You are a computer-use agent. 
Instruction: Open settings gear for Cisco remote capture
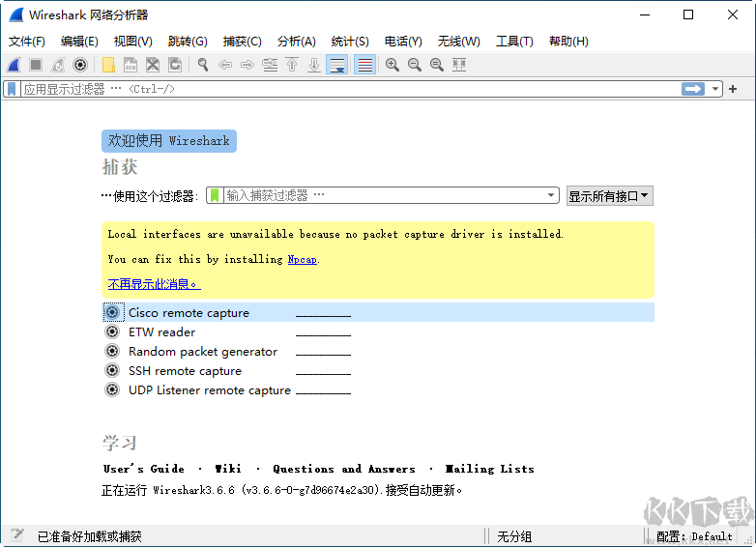point(112,312)
